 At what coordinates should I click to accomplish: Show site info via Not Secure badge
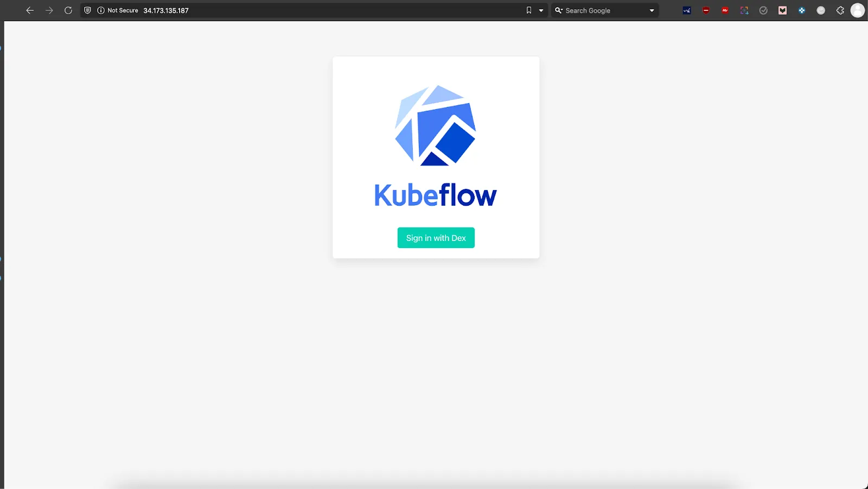(118, 10)
